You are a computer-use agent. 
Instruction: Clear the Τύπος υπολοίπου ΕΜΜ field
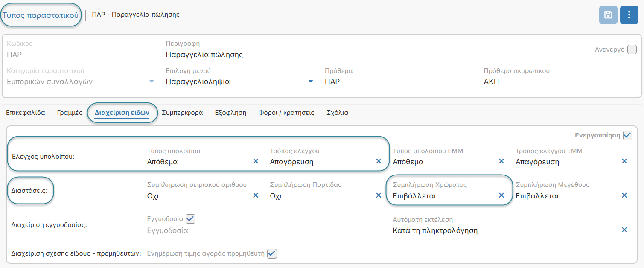[x=501, y=161]
